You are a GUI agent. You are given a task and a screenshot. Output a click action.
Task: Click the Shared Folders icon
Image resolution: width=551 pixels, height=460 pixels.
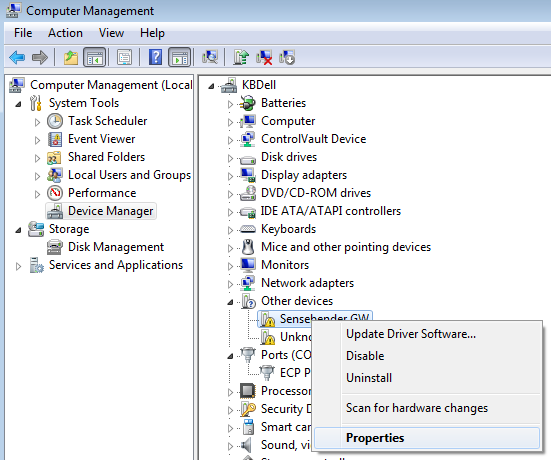(55, 157)
